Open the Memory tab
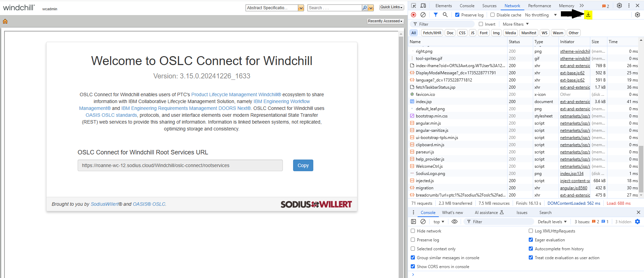 [566, 5]
